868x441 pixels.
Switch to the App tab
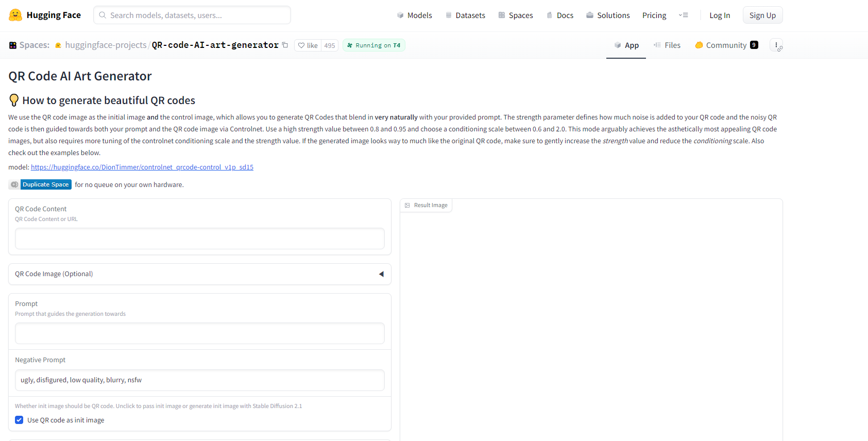[626, 45]
